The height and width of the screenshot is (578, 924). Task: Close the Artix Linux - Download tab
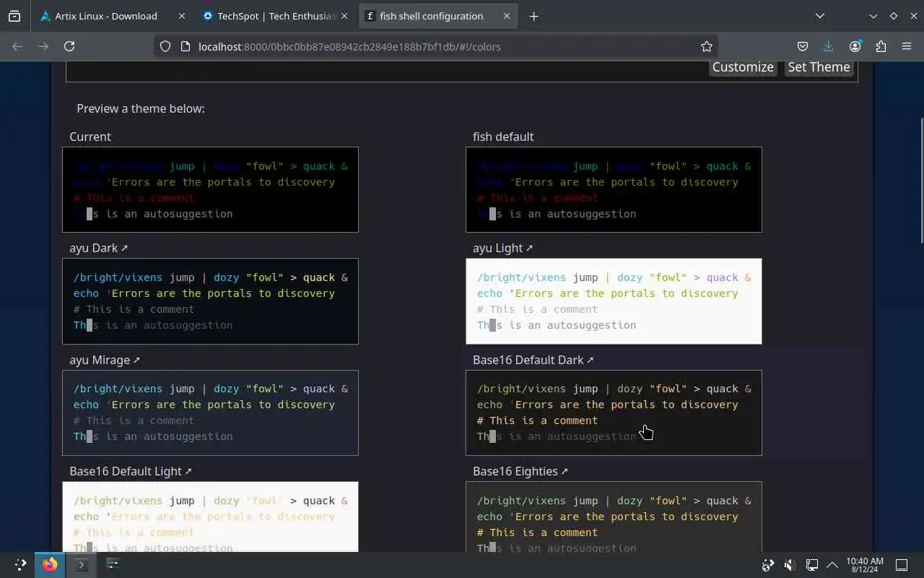pos(181,16)
